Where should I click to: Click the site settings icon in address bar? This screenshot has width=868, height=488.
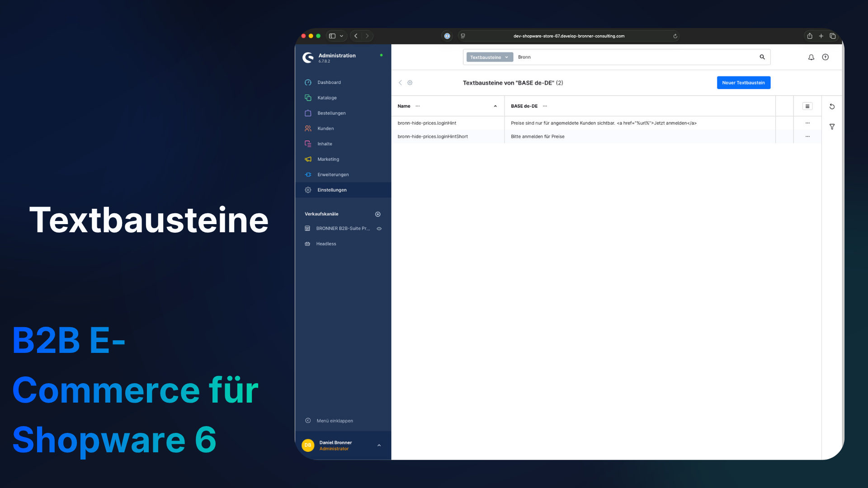point(463,36)
